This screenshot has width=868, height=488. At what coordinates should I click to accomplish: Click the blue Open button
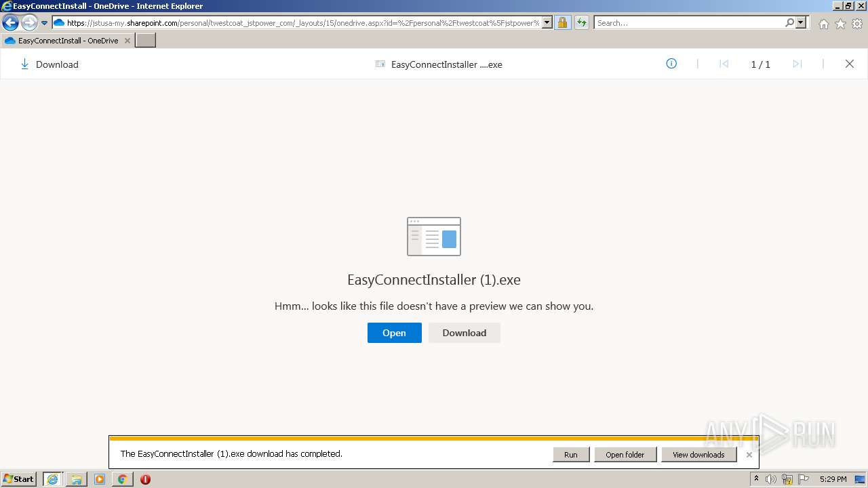coord(394,333)
